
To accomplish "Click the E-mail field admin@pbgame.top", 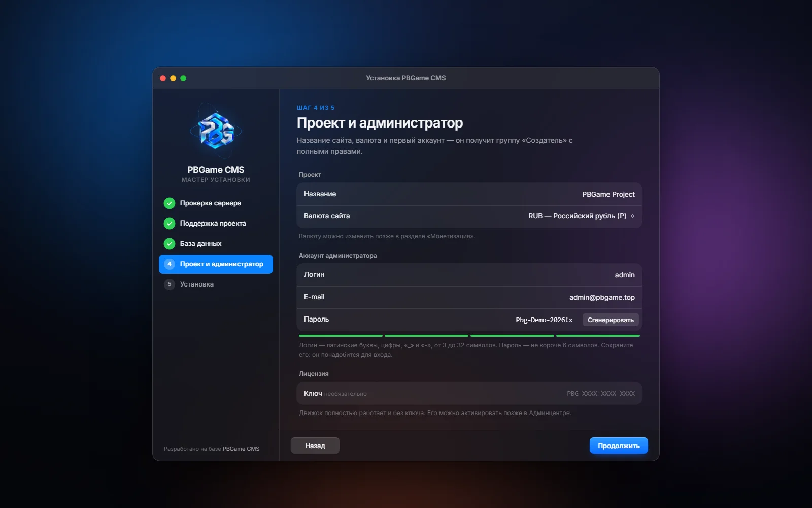I will 469,297.
